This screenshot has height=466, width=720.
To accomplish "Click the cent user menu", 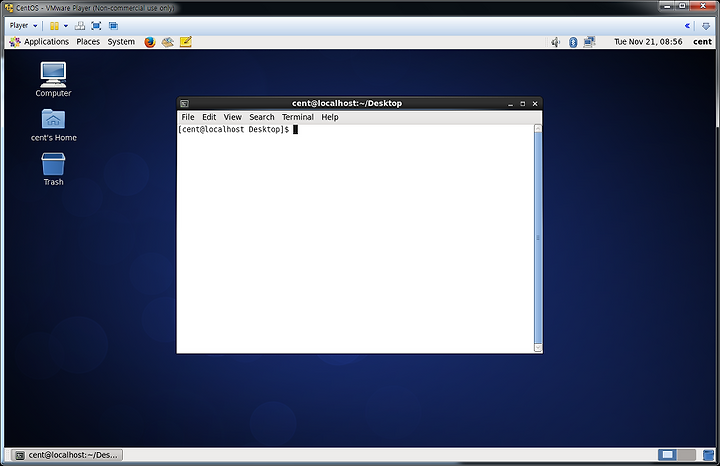I will click(x=703, y=42).
